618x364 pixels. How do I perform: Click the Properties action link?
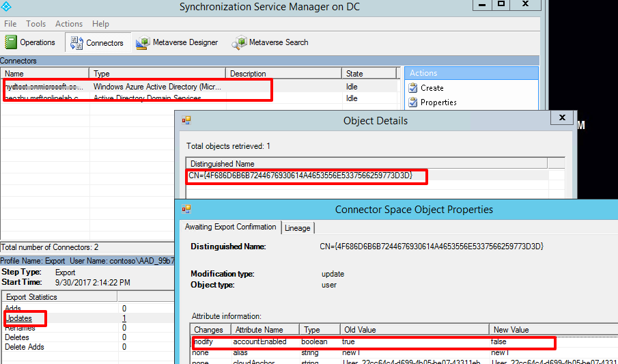click(x=438, y=102)
